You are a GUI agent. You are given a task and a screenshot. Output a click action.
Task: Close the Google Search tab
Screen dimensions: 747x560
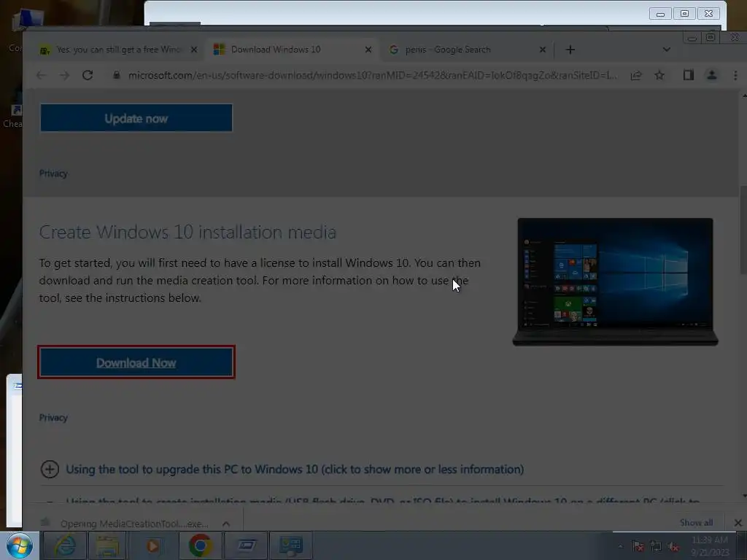543,50
